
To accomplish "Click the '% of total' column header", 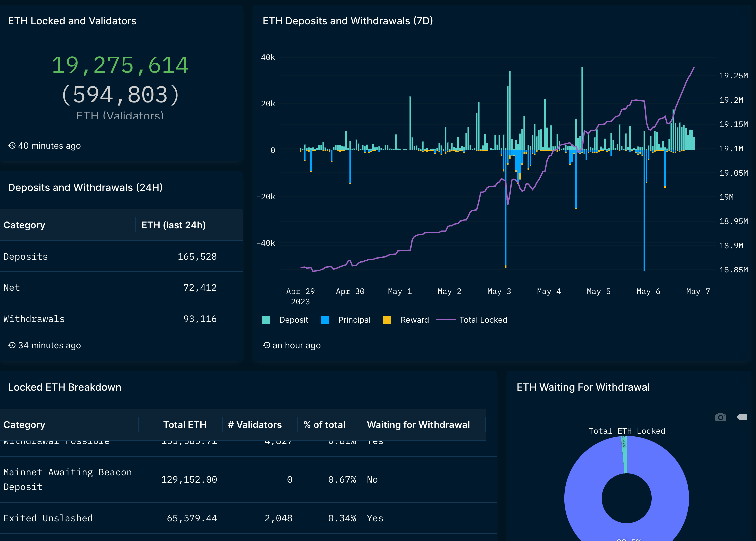I will point(324,425).
